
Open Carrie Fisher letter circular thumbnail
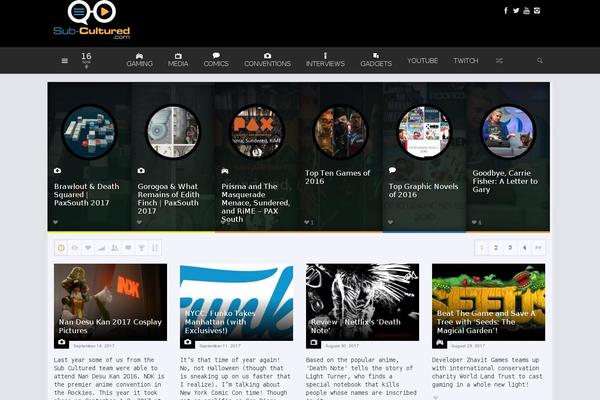click(x=508, y=132)
